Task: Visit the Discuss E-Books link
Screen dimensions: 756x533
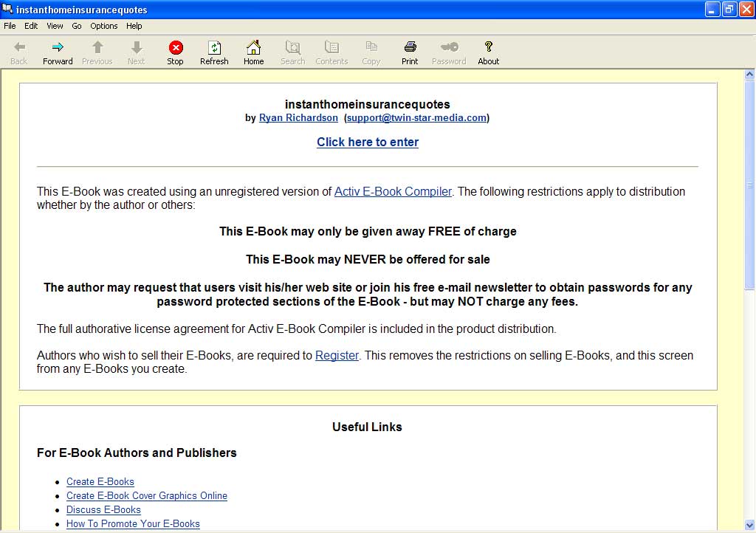Action: click(103, 510)
